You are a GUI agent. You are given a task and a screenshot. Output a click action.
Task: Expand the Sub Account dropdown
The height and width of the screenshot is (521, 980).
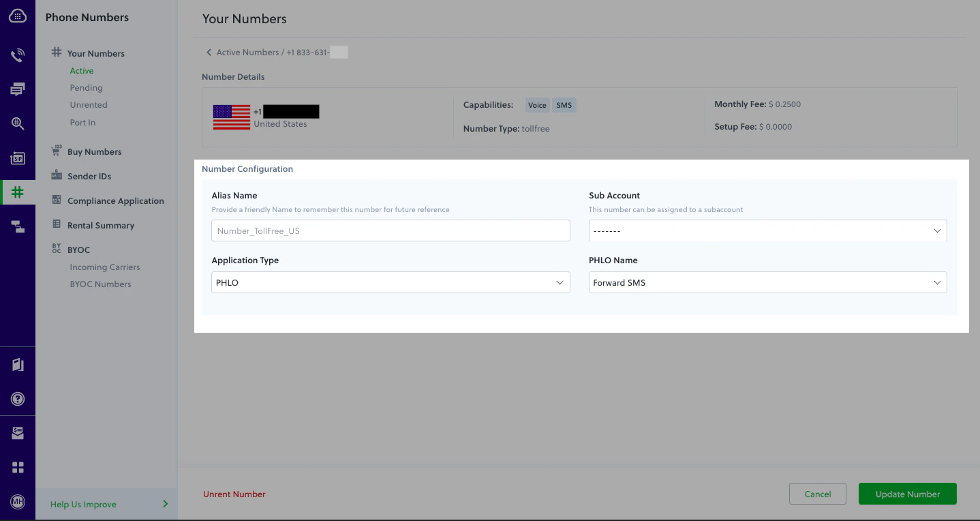tap(767, 230)
